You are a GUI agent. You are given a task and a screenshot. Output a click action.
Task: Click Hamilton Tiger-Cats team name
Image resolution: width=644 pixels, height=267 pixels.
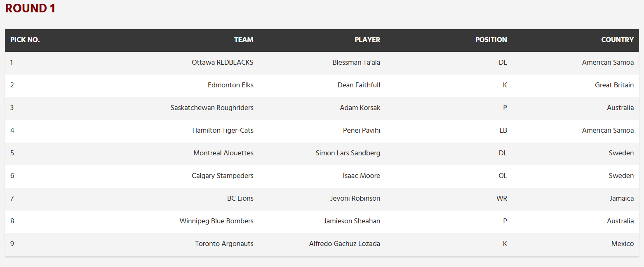[x=223, y=131]
